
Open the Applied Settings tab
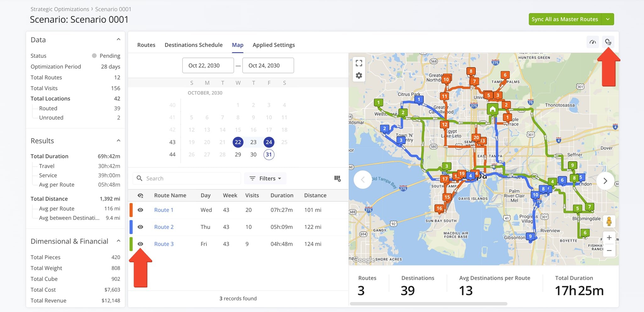274,45
